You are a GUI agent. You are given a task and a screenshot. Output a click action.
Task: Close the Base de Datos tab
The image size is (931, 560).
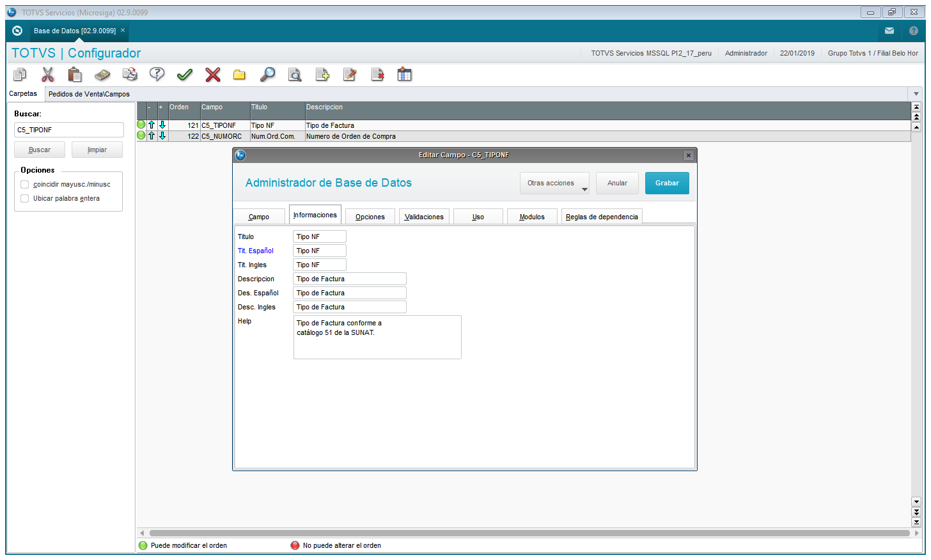click(123, 30)
